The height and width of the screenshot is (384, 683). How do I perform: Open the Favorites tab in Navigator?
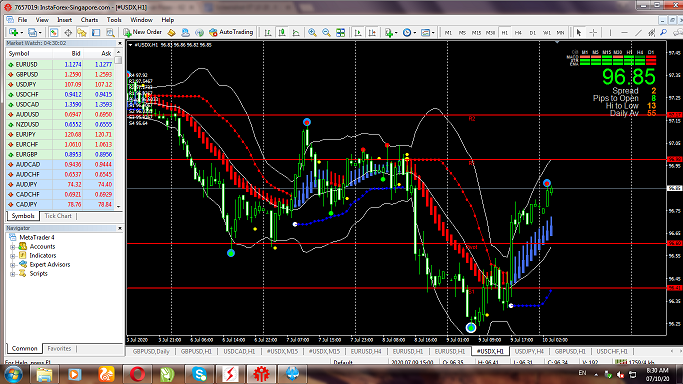(x=59, y=349)
